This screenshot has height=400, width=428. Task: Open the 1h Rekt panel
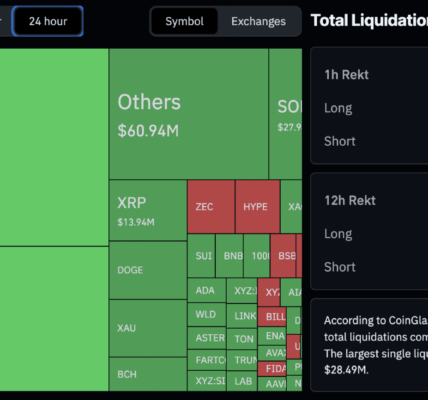click(x=369, y=105)
